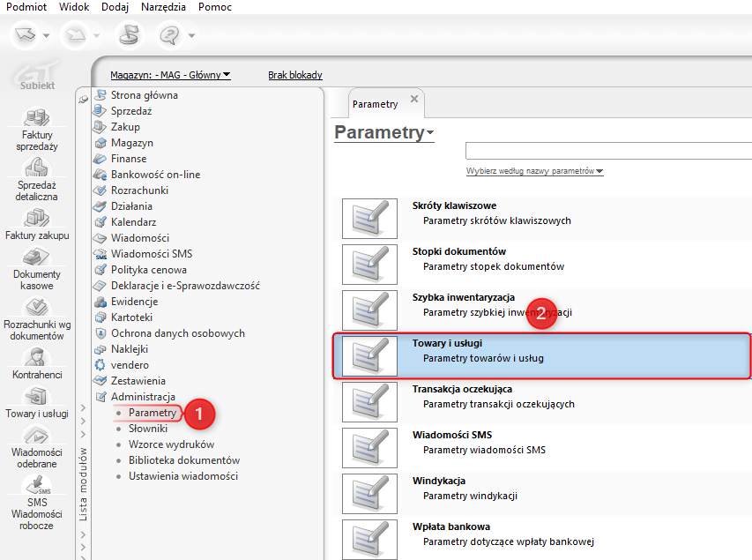Open Wybierz według nazwy parametrów dropdown
This screenshot has height=560, width=752.
click(535, 171)
